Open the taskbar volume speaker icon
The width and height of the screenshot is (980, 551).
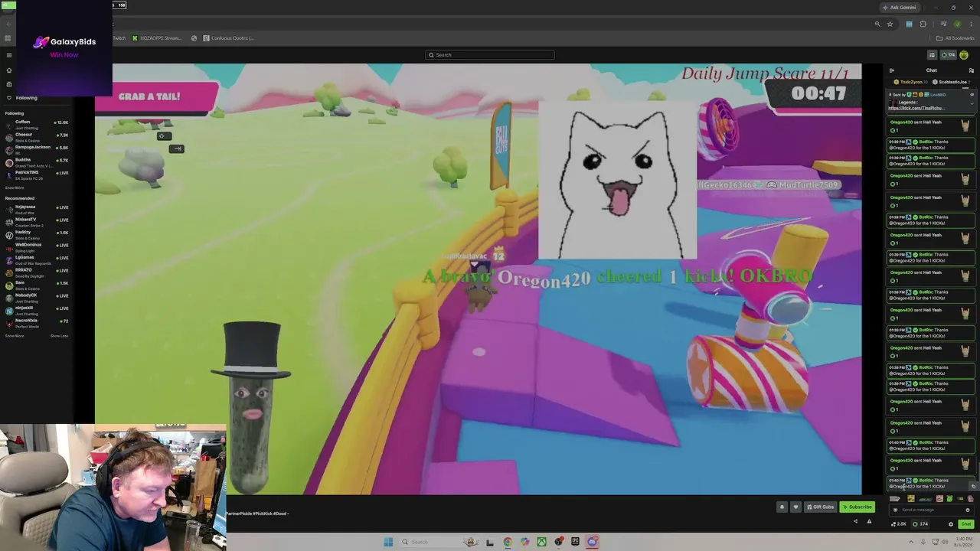coord(944,542)
